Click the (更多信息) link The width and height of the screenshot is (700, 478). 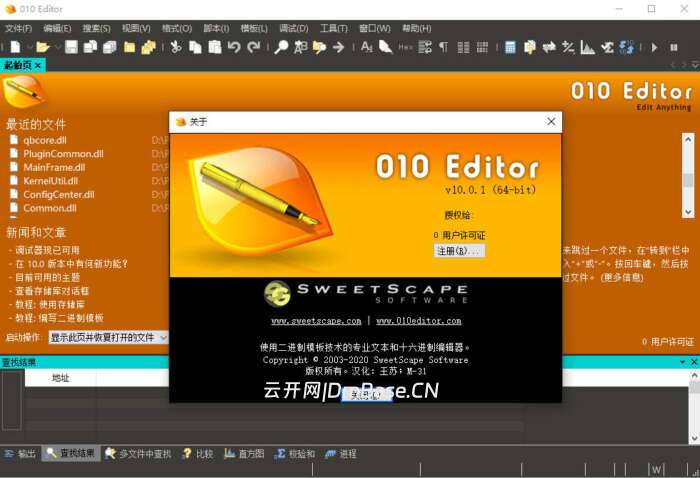coord(622,278)
